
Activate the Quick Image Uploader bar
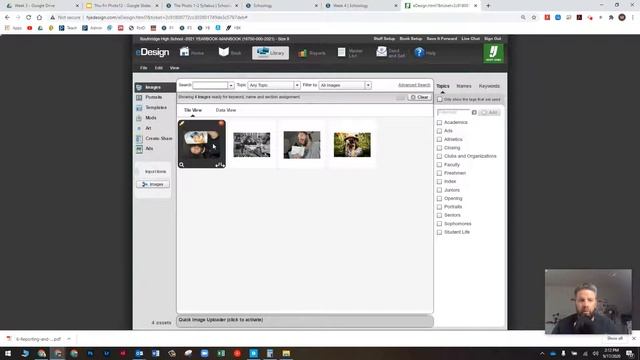305,320
